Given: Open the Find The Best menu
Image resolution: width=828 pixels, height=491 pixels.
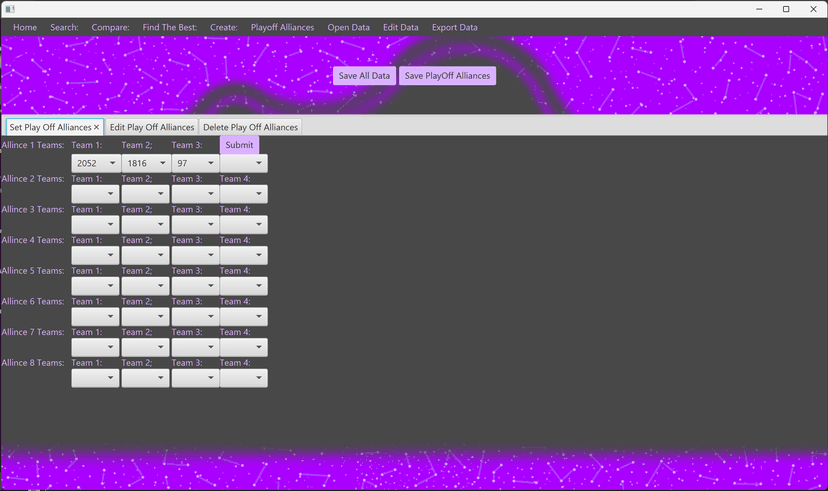Looking at the screenshot, I should click(x=170, y=27).
